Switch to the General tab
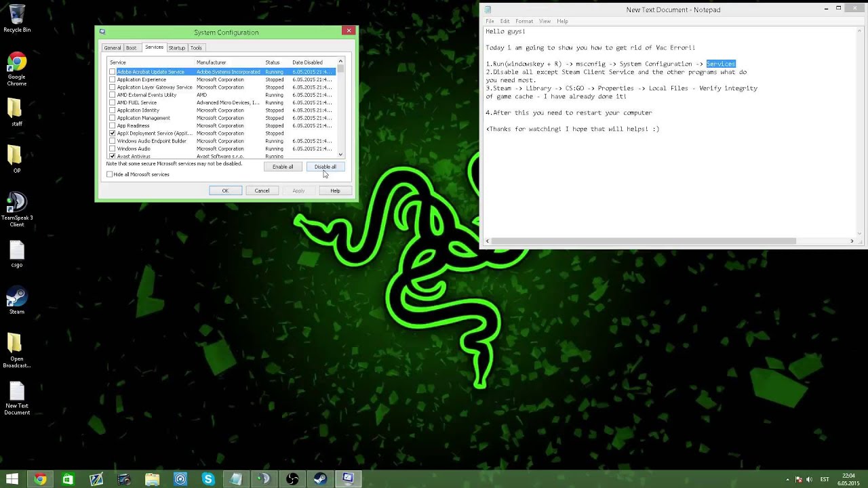 pyautogui.click(x=113, y=48)
